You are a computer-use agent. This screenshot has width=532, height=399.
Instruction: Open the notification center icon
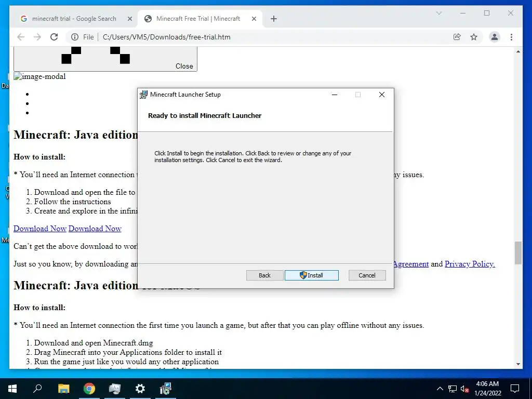[515, 389]
